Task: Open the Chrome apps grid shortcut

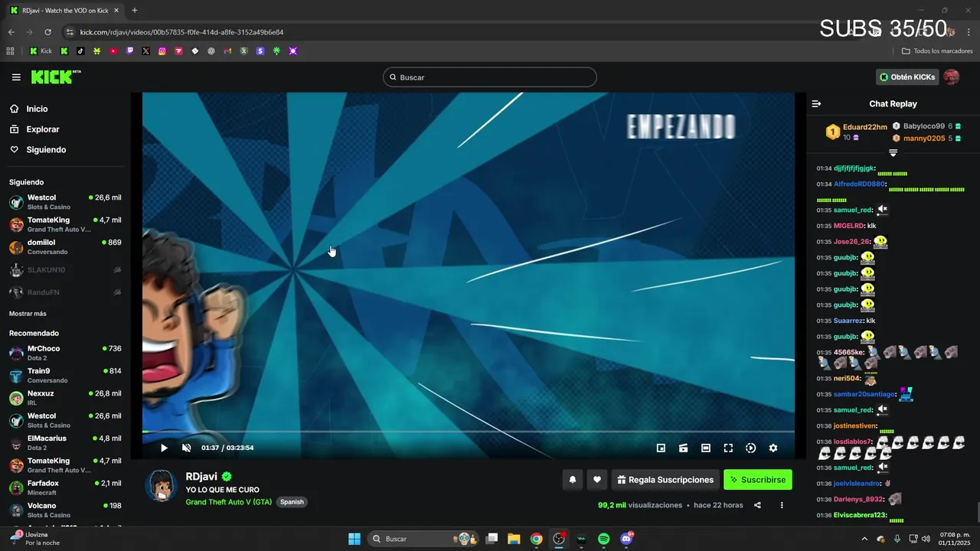Action: (10, 51)
